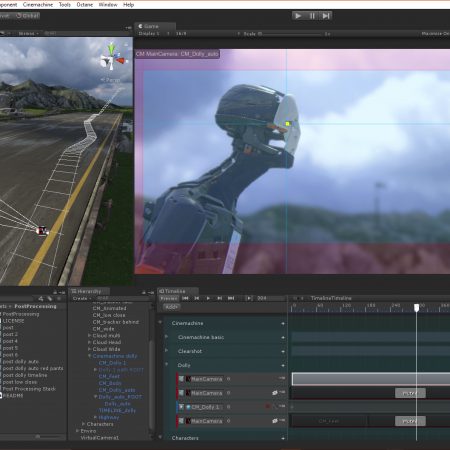Jump to Timeline end
This screenshot has width=450, height=450.
(x=231, y=298)
